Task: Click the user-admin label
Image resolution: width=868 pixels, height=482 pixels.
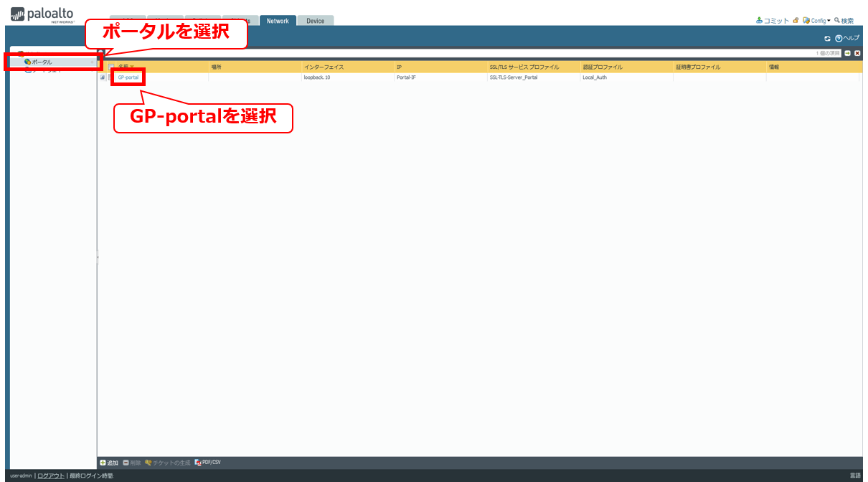Action: [21, 476]
